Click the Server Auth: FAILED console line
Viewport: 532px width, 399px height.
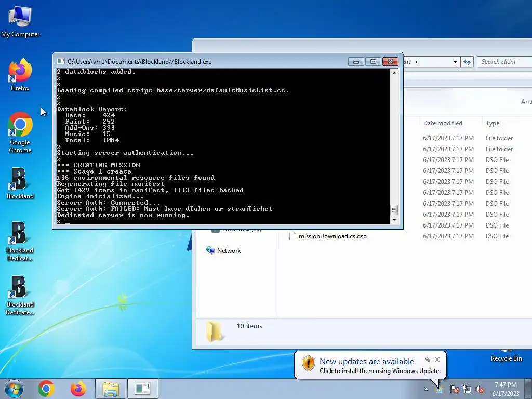[165, 209]
